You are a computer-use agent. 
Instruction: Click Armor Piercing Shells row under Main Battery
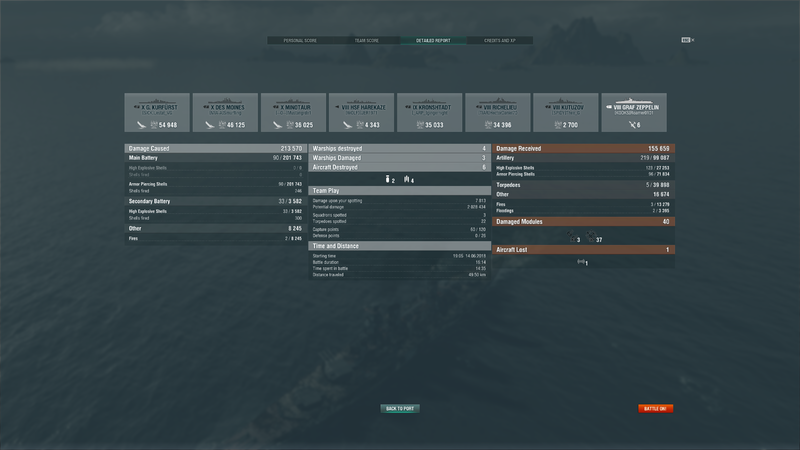pyautogui.click(x=216, y=184)
